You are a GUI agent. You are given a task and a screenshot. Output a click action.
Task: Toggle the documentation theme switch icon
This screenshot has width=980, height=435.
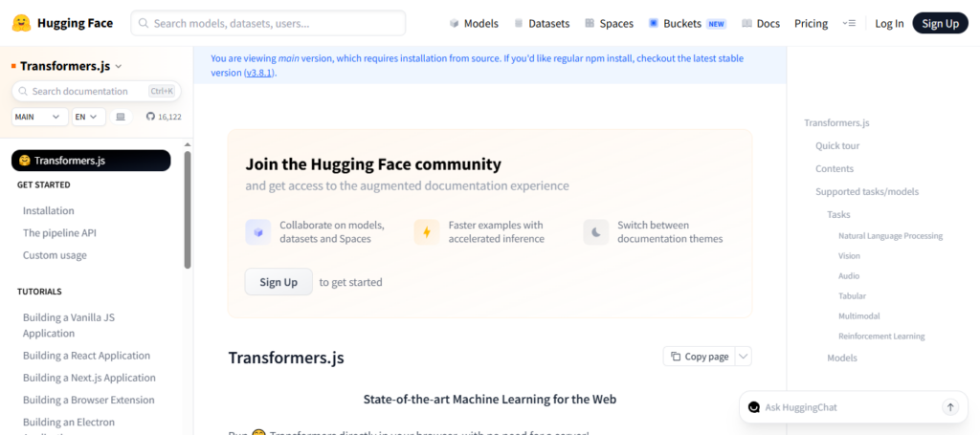(121, 117)
